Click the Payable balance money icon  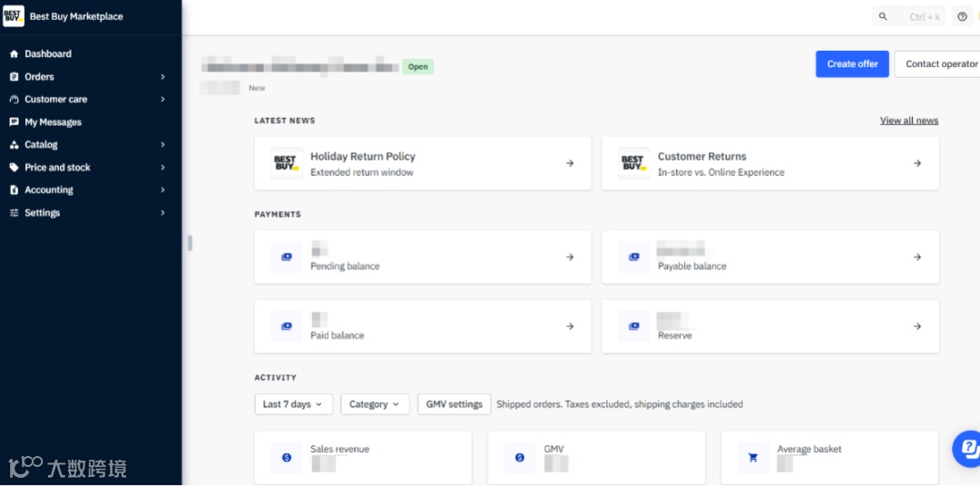(633, 257)
